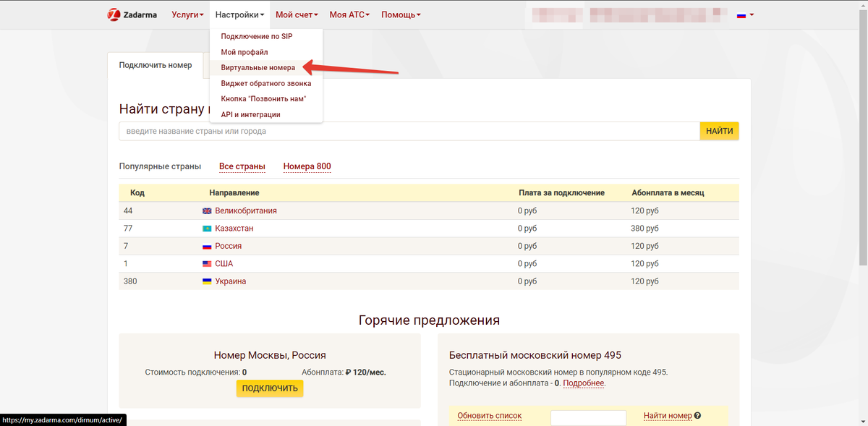Screen dimensions: 868x426
Task: Follow the Подробнее link
Action: coord(584,383)
